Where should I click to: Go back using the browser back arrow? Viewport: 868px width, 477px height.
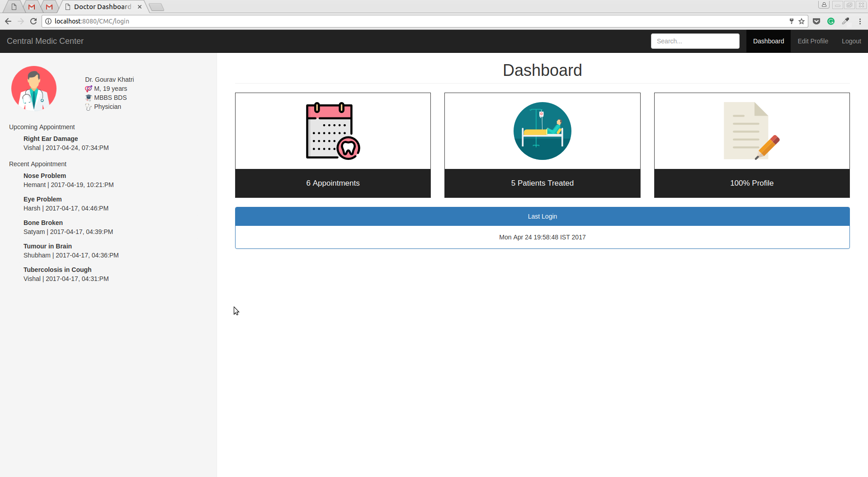(x=8, y=21)
